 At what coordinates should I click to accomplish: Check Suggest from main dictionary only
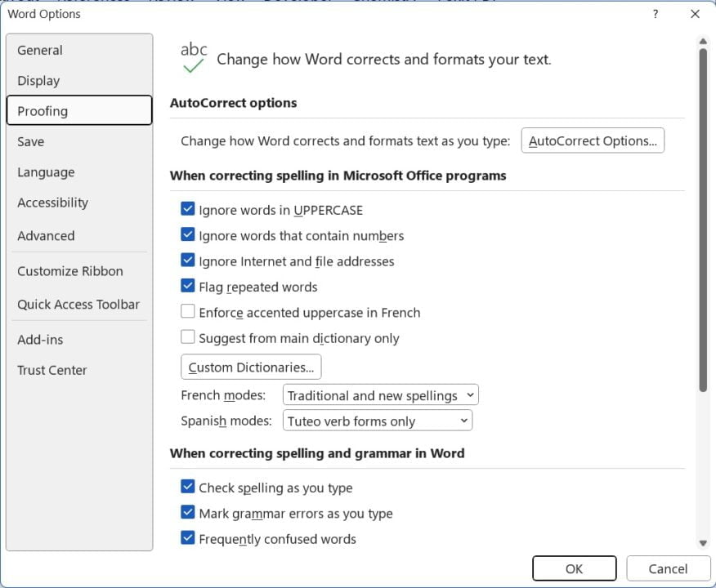188,337
